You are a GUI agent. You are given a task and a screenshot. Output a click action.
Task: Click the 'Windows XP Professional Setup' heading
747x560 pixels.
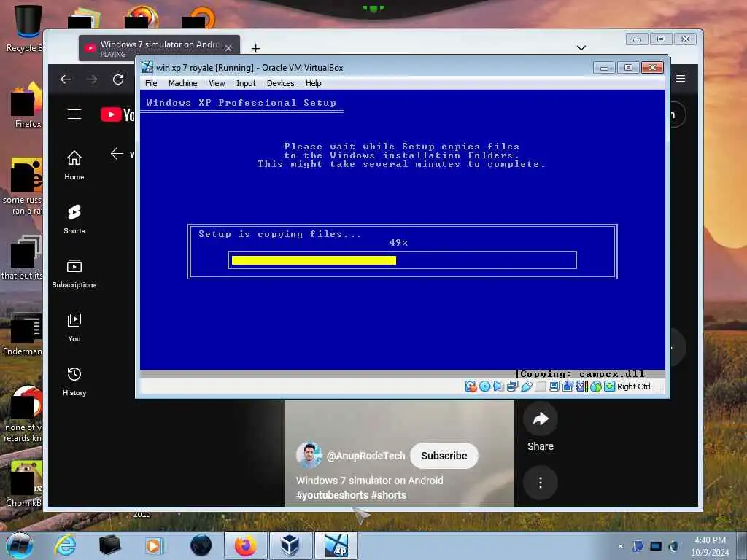(241, 103)
